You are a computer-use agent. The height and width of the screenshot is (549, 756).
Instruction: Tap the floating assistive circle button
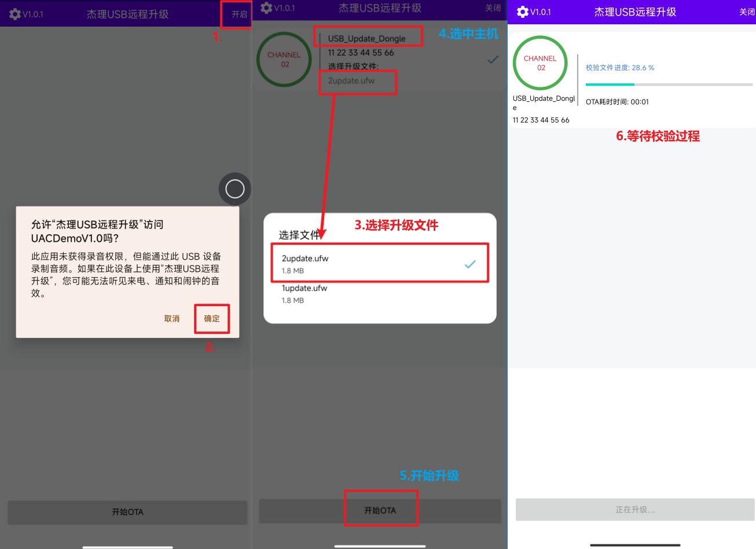(x=234, y=189)
